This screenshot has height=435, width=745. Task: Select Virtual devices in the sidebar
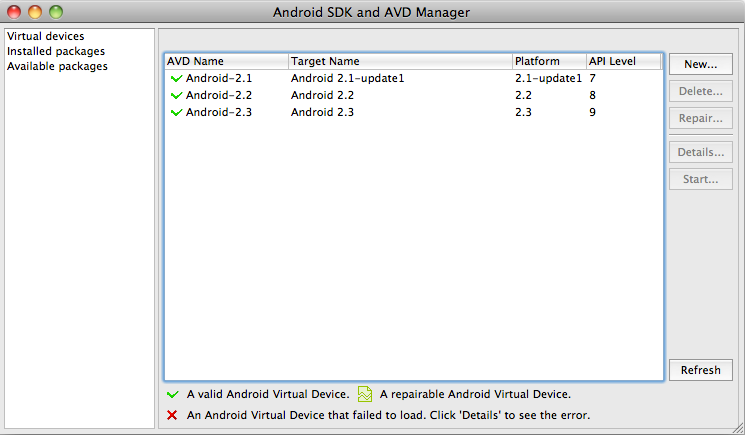[x=45, y=37]
